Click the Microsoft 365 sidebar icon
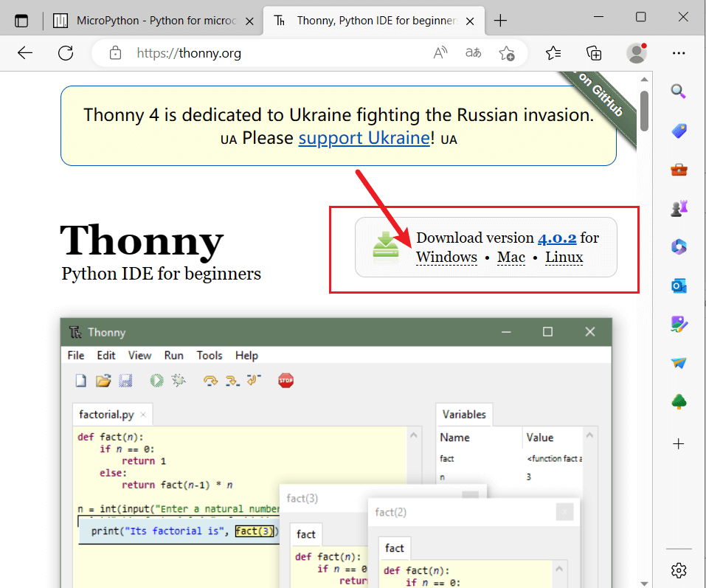Screen dimensions: 706x588 (679, 246)
